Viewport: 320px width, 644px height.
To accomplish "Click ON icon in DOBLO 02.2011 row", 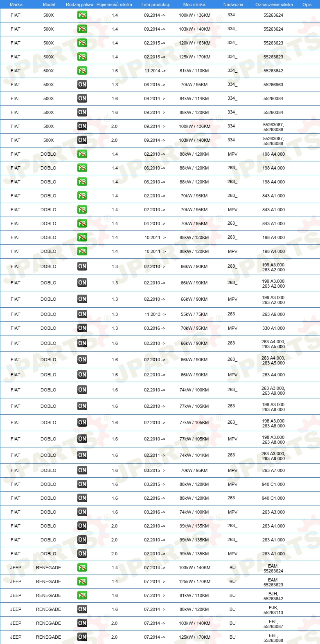I will click(82, 455).
